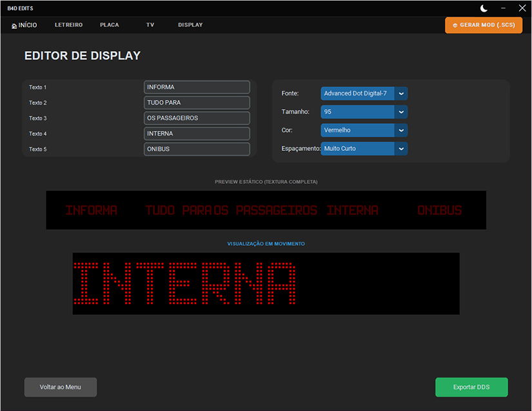Screen dimensions: 532x411
Task: Expand the Espaçamento dropdown arrow
Action: (x=401, y=148)
